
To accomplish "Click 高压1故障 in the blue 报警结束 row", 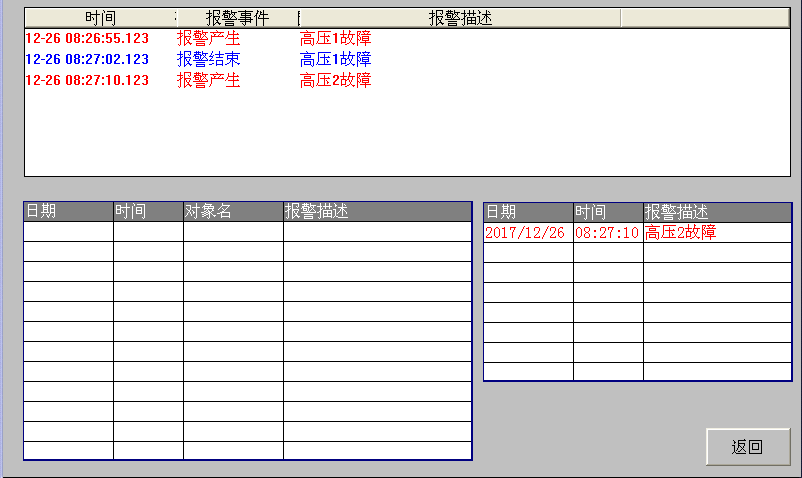I will 335,59.
